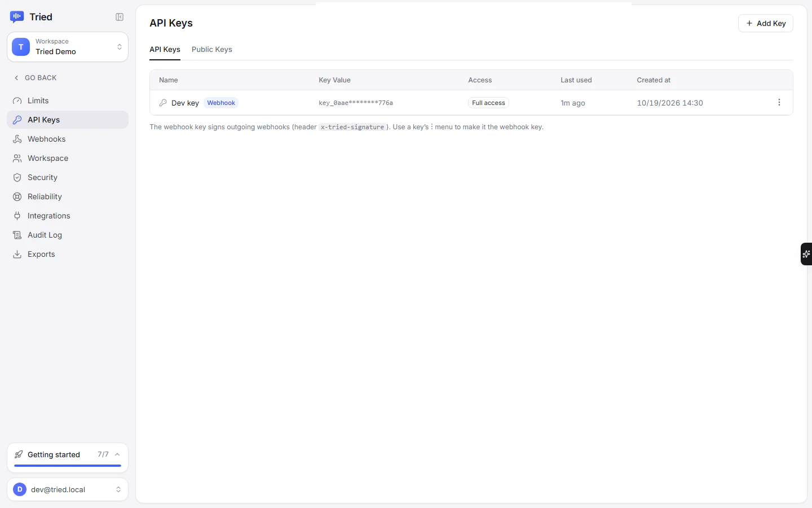
Task: Click the key icon beside Dev key
Action: (163, 103)
